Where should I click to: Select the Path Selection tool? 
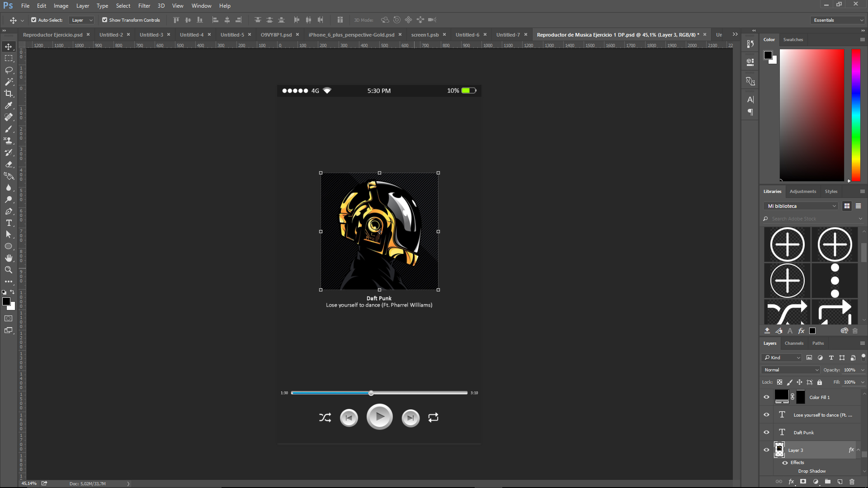[x=9, y=235]
